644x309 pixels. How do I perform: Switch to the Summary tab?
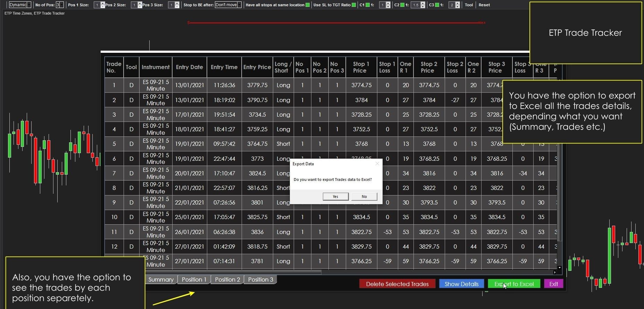point(161,279)
